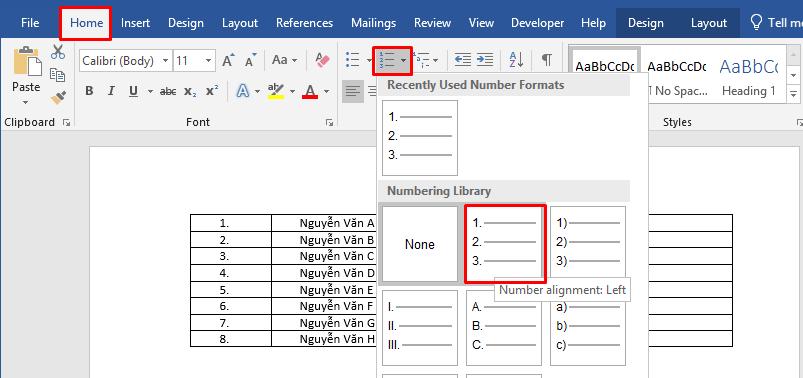Switch to the Insert tab
Image resolution: width=803 pixels, height=378 pixels.
click(x=135, y=23)
